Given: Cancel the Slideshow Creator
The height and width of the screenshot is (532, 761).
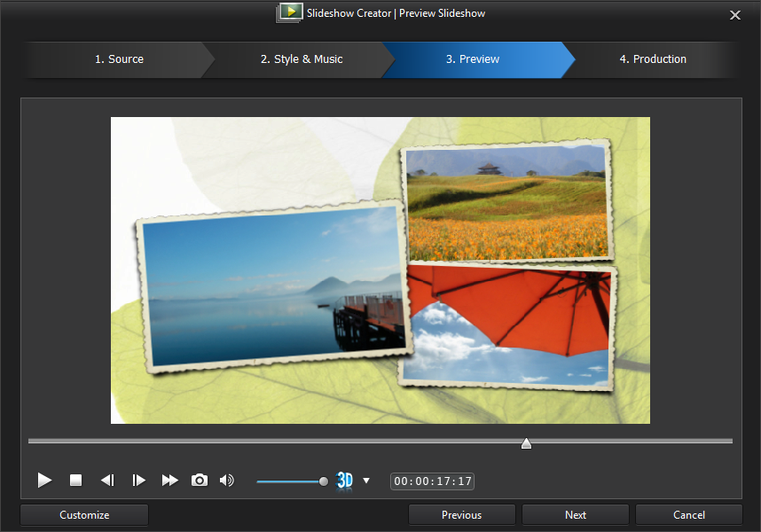Looking at the screenshot, I should [688, 515].
